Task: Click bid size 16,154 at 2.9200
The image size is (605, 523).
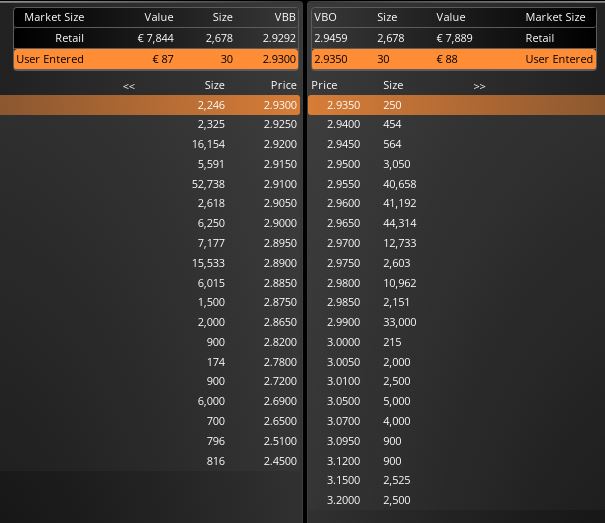Action: tap(208, 144)
